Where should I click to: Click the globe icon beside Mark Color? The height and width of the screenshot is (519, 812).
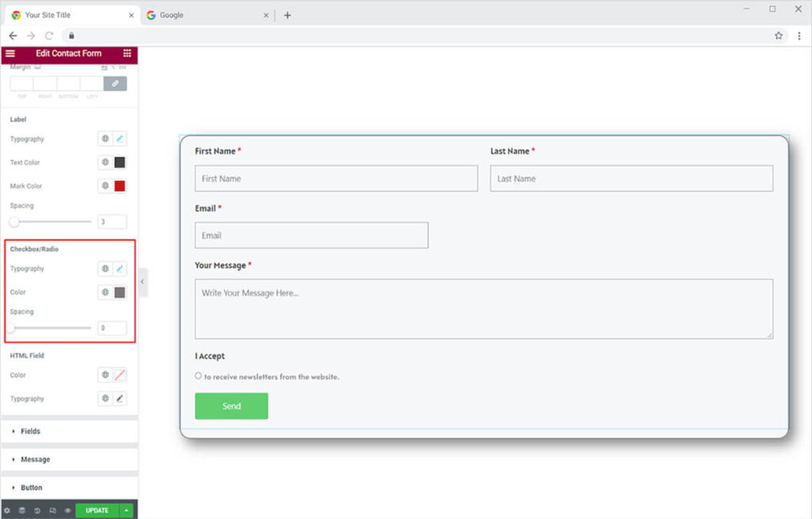click(105, 186)
